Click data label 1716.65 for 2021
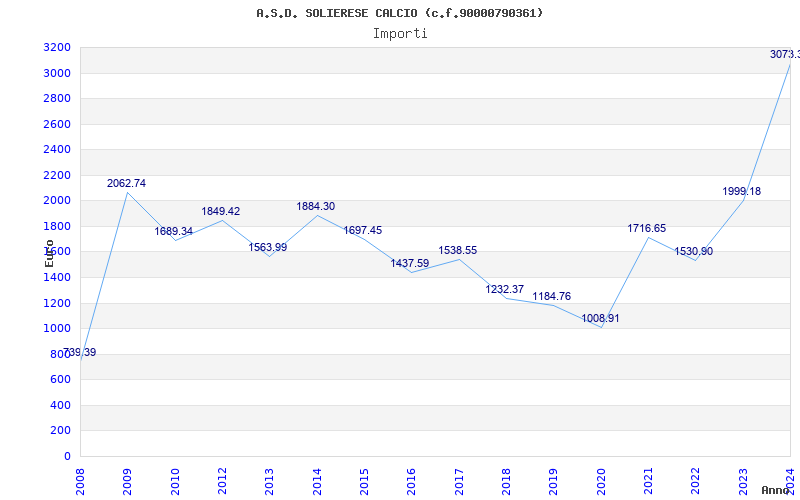Screen dimensions: 800x500 point(647,229)
